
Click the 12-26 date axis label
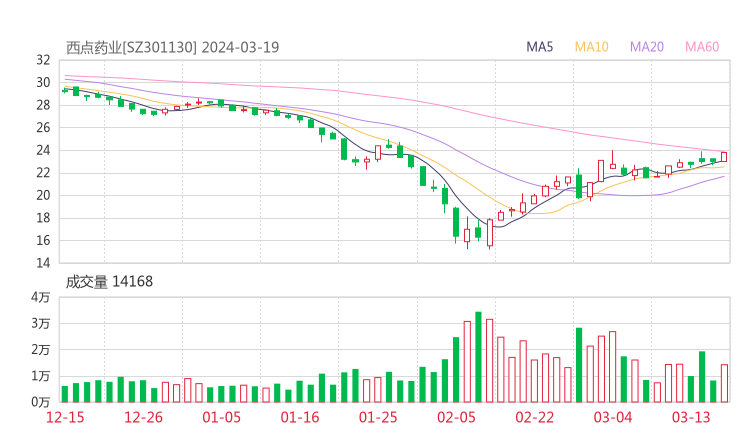pos(143,417)
